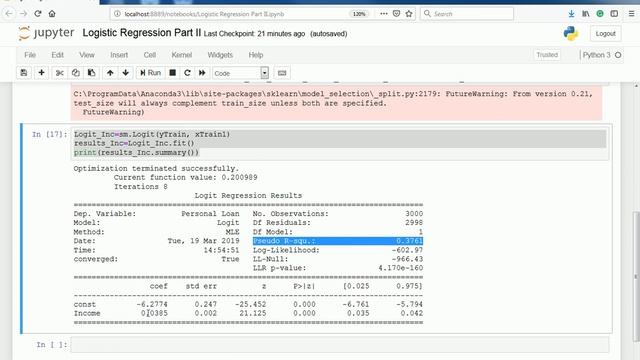Open the Cell menu
Screen dimensions: 640x360
[150, 55]
